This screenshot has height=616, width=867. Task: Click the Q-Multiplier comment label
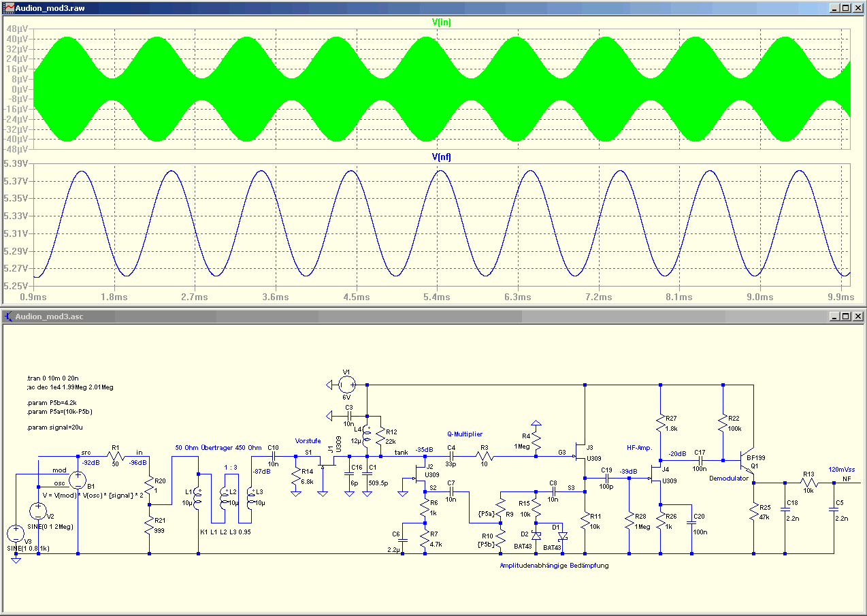(465, 434)
